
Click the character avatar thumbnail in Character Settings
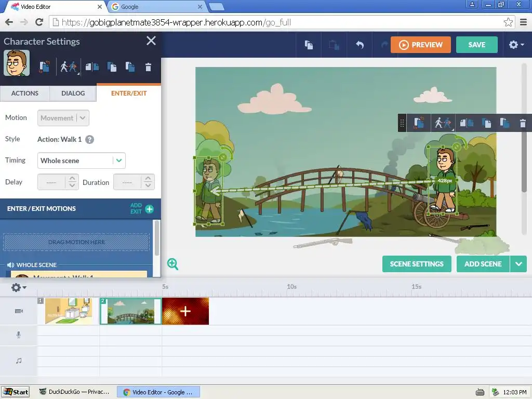pos(17,63)
